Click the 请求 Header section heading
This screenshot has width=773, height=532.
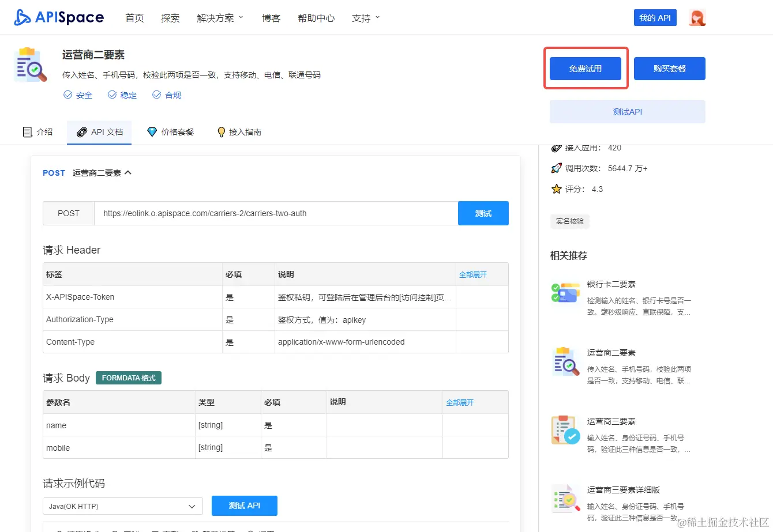pyautogui.click(x=72, y=250)
